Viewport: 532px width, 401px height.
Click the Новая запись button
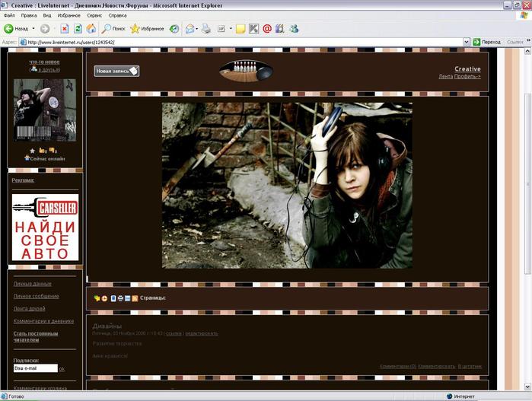click(116, 71)
